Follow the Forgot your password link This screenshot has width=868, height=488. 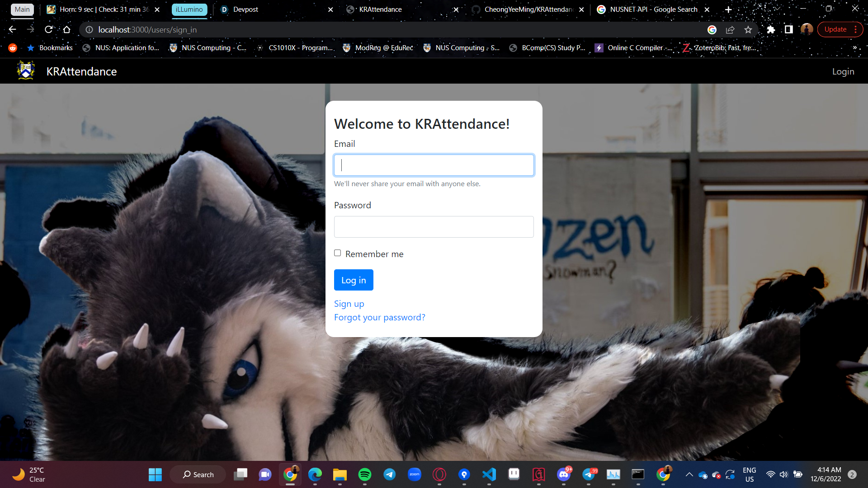379,317
